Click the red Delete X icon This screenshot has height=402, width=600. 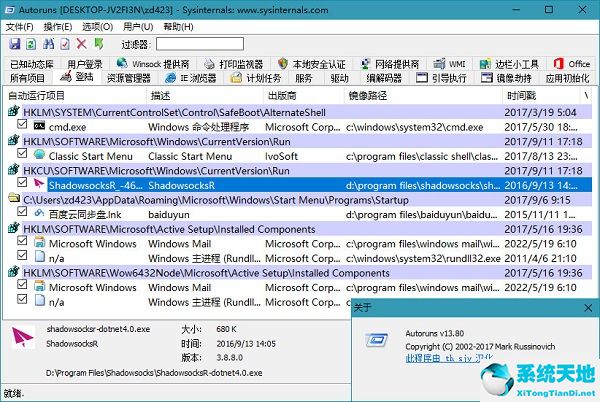pyautogui.click(x=81, y=44)
